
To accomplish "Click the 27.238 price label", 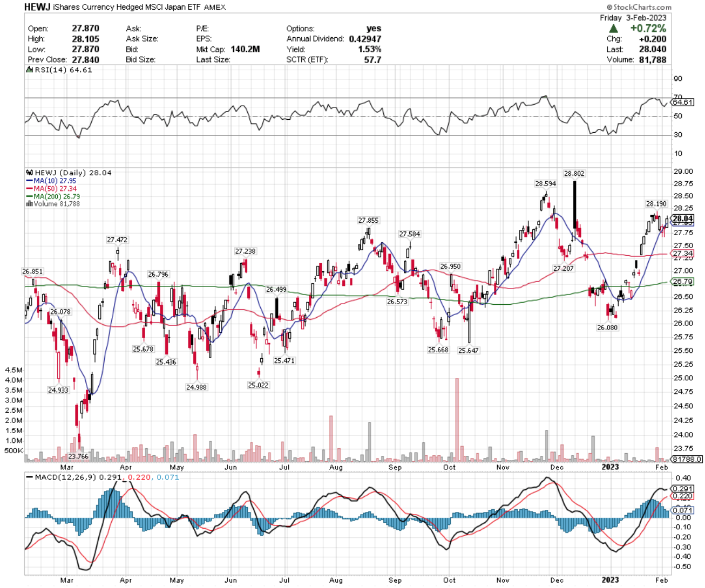I will [245, 251].
